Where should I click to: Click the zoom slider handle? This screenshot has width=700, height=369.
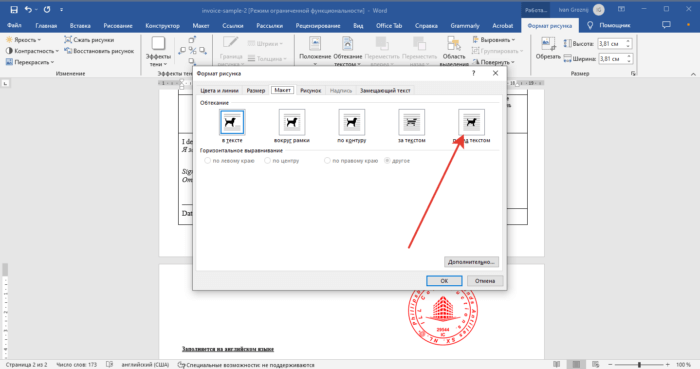(x=639, y=365)
